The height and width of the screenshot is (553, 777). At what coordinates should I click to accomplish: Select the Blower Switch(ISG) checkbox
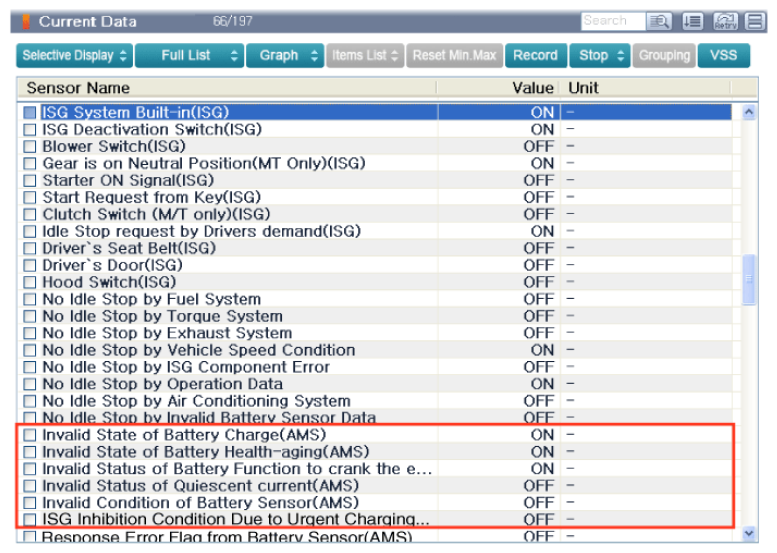pyautogui.click(x=29, y=147)
